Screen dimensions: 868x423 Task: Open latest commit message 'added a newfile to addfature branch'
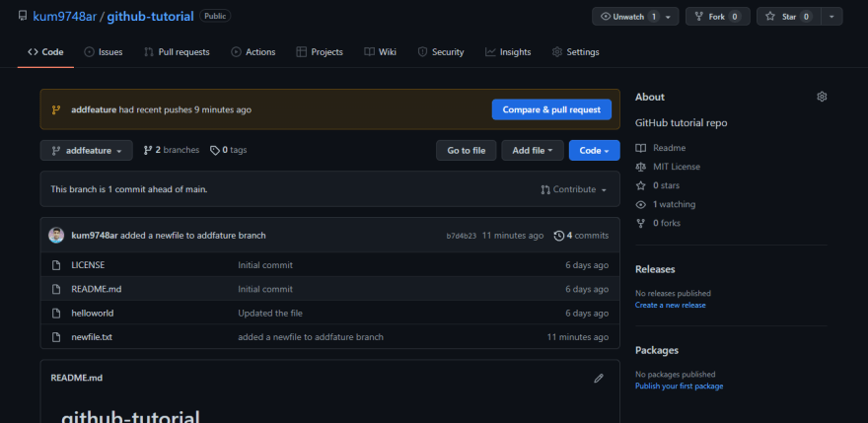coord(193,236)
